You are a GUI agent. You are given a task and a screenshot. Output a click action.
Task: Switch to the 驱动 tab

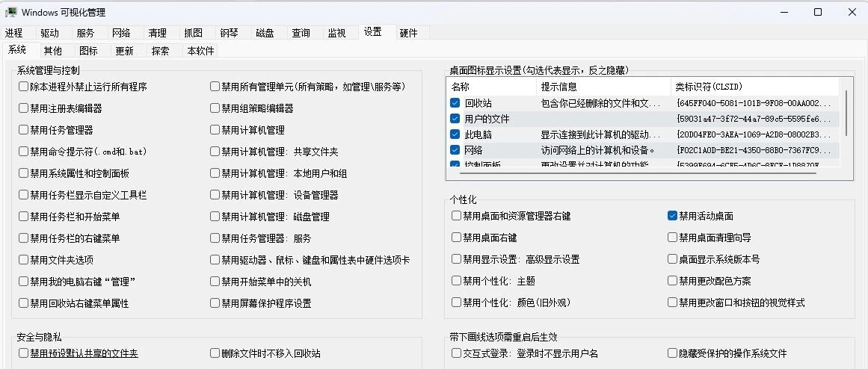[x=49, y=33]
